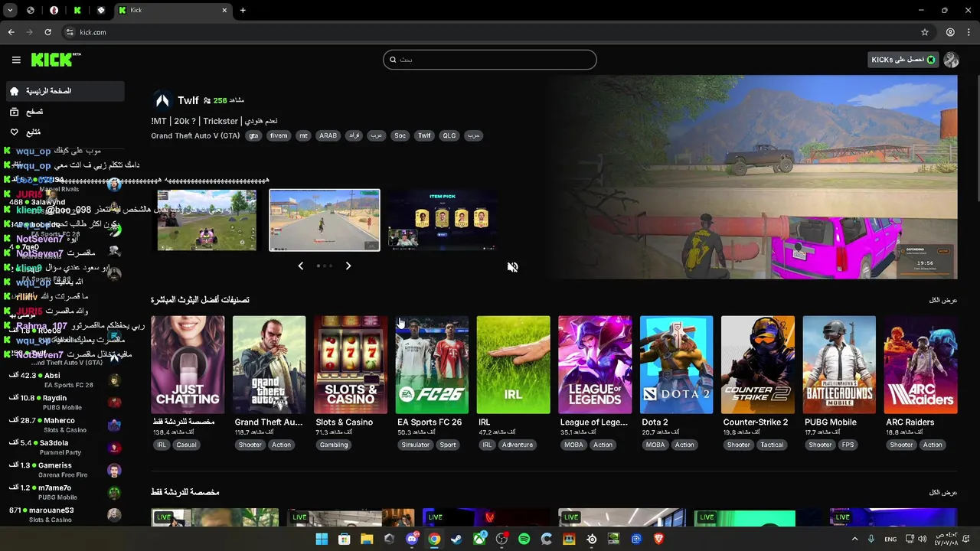Unmute the featured stream audio
The image size is (980, 551).
[512, 267]
